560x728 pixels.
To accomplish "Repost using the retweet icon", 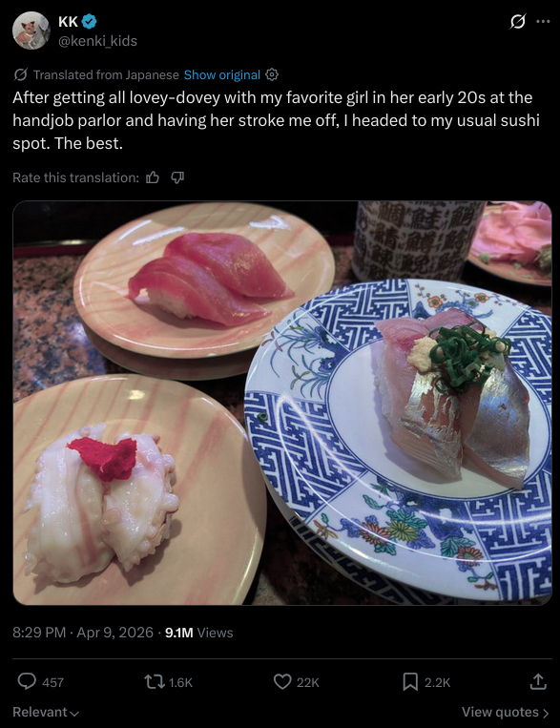I will 155,681.
